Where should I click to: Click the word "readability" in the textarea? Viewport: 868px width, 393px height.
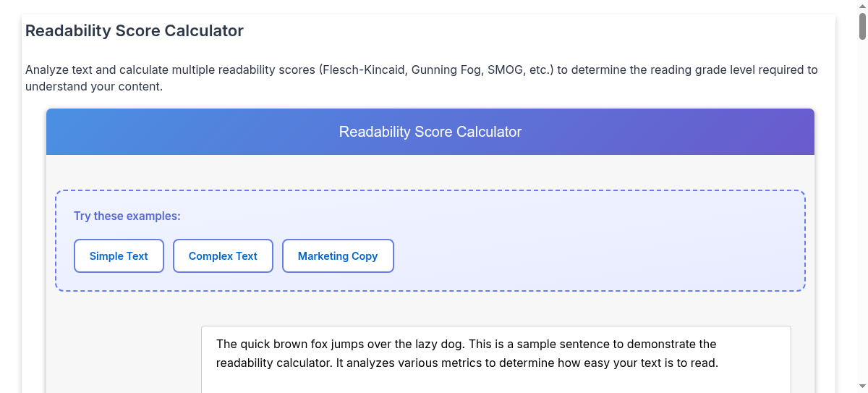click(246, 363)
